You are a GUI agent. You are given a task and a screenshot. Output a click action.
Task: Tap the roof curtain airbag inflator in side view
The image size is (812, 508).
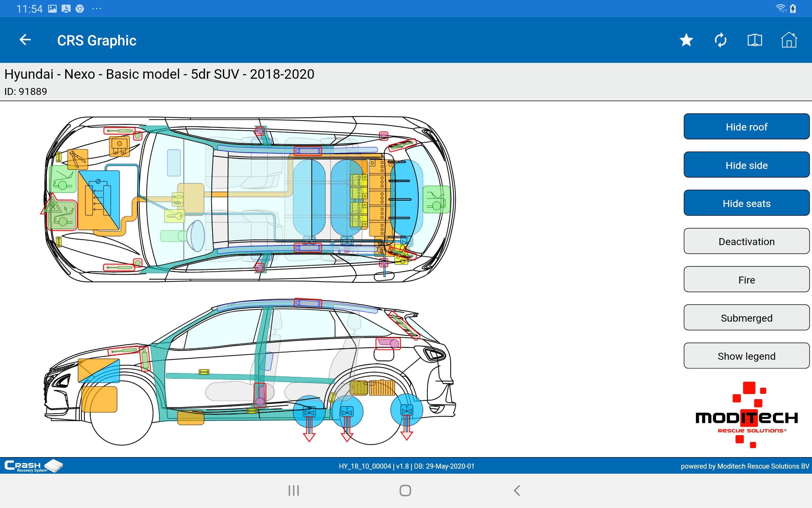(x=308, y=303)
